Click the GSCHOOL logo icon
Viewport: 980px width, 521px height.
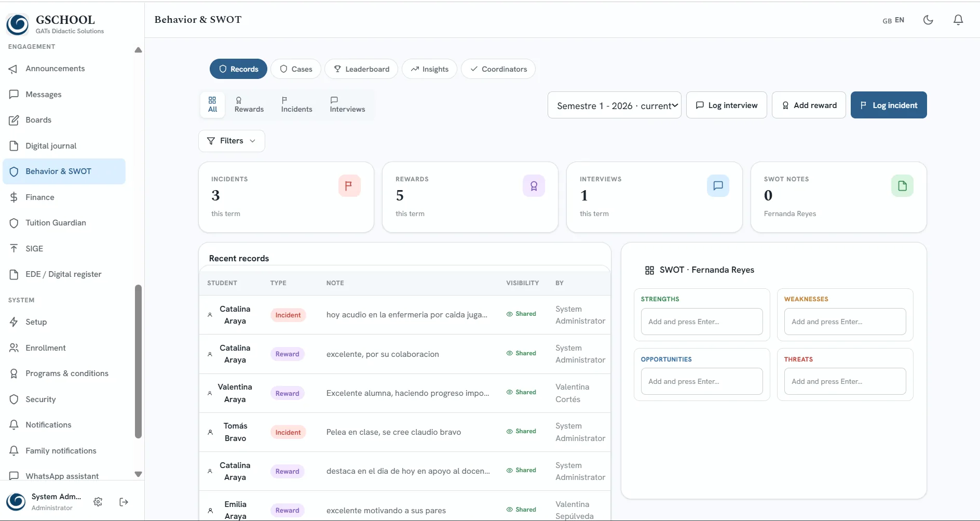18,24
